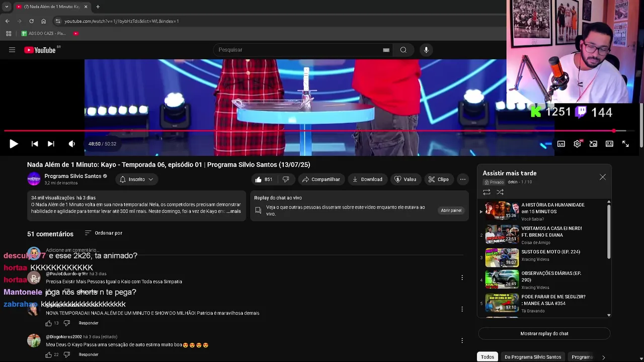Click the browser address bar URL
This screenshot has height=362, width=644.
click(x=122, y=21)
